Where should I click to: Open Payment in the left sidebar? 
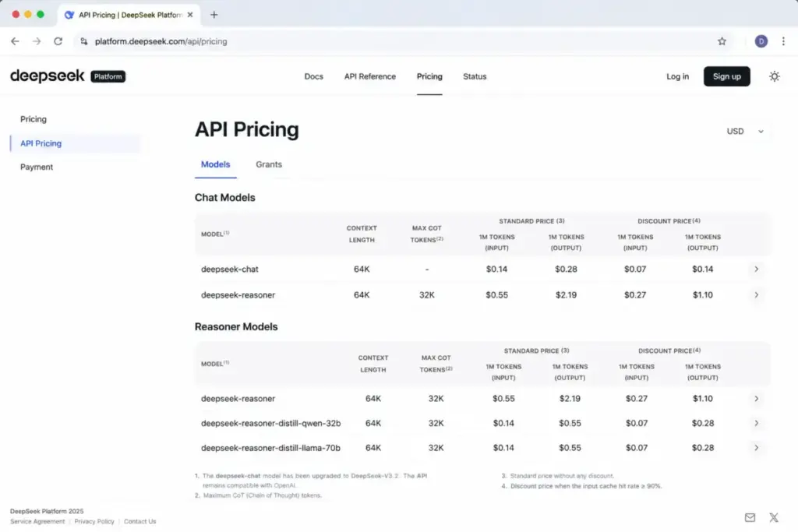pyautogui.click(x=37, y=167)
